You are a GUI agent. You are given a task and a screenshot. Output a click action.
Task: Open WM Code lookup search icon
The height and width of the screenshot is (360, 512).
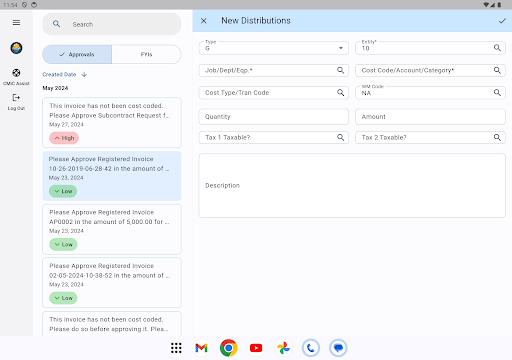497,93
